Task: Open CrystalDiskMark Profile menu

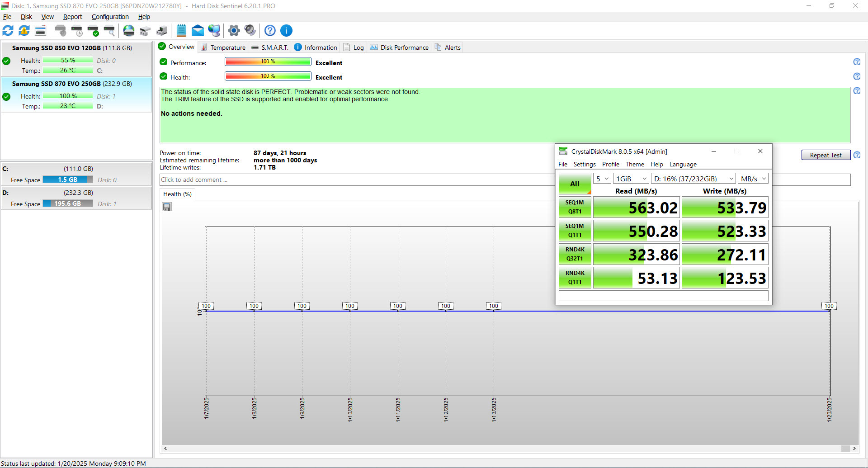Action: coord(611,165)
